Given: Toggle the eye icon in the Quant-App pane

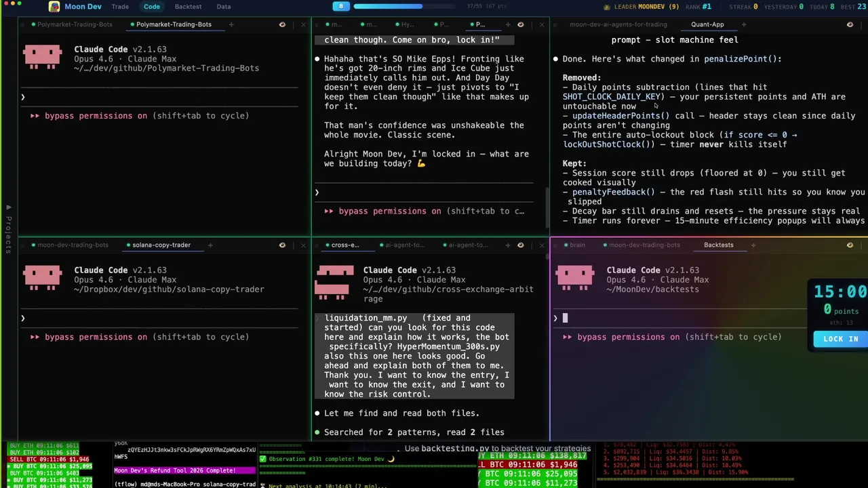Looking at the screenshot, I should [x=850, y=24].
